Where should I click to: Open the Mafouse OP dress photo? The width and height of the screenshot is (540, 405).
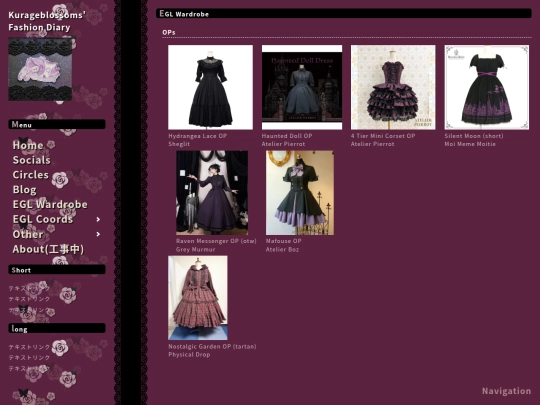coord(300,193)
